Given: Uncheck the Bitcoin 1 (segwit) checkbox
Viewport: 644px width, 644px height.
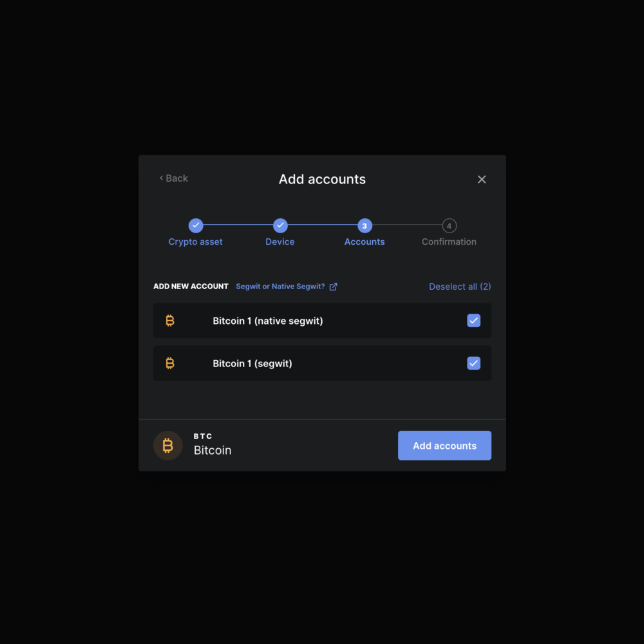Looking at the screenshot, I should [473, 363].
